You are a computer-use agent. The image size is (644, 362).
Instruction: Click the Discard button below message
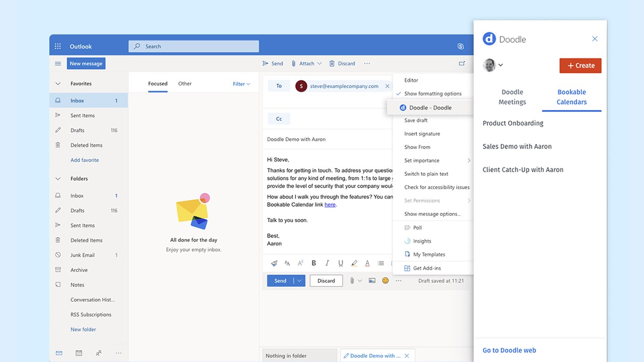[x=326, y=281]
